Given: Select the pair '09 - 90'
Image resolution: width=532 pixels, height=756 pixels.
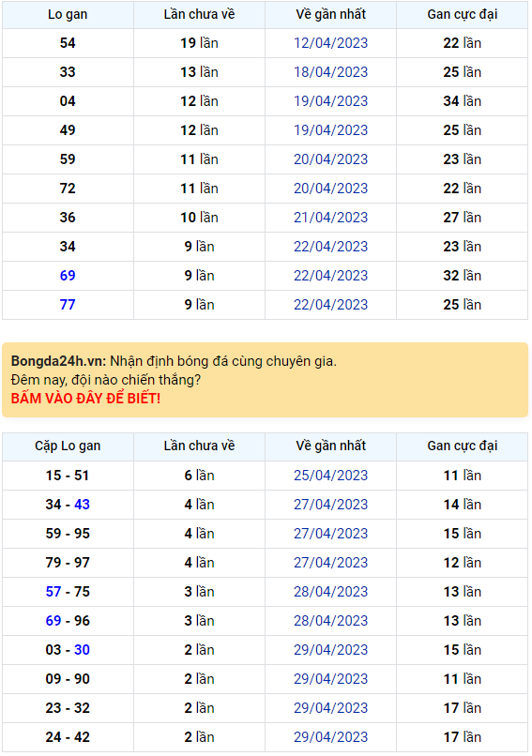Looking at the screenshot, I should pos(68,679).
